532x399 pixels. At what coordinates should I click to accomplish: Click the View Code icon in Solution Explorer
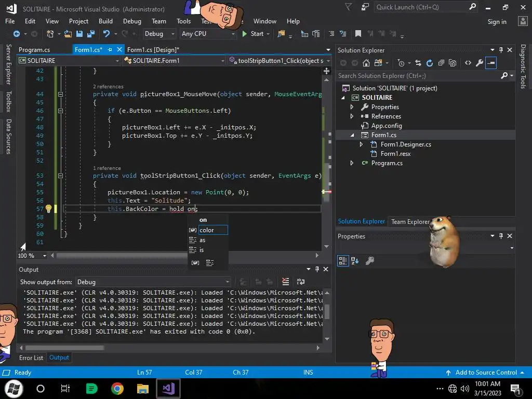(x=468, y=63)
